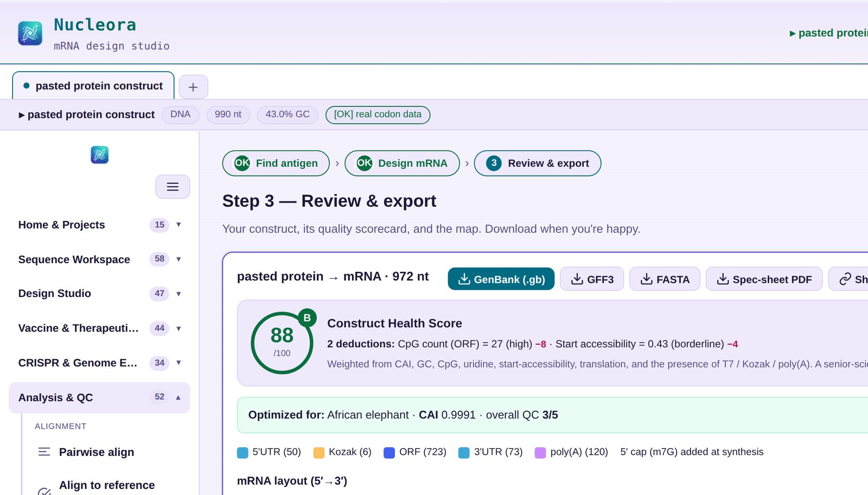The height and width of the screenshot is (495, 868).
Task: Switch to the pasted protein construct tab
Action: (93, 86)
